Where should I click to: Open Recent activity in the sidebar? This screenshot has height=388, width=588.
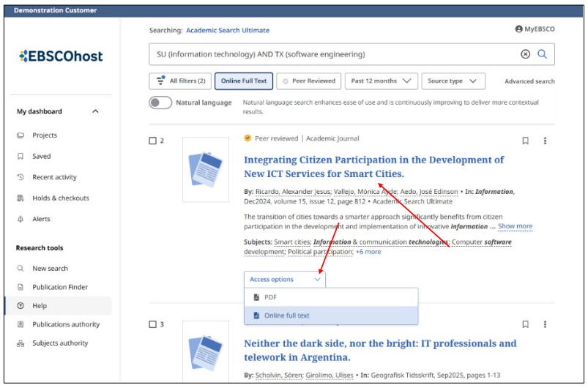(54, 177)
